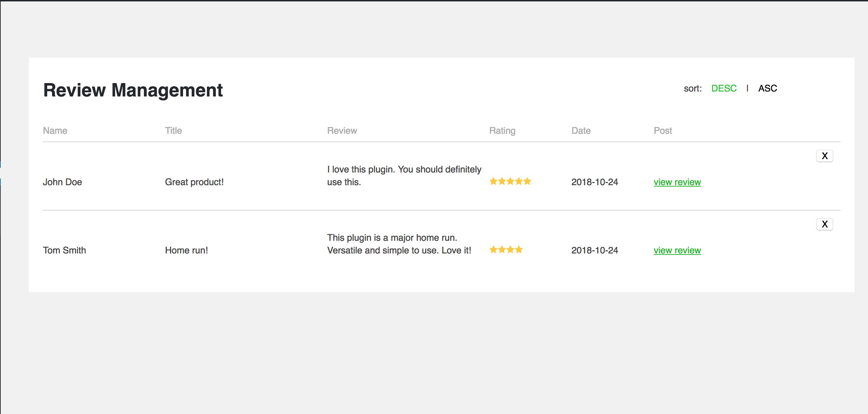This screenshot has height=414, width=868.
Task: Click the Rating column header
Action: (x=502, y=131)
